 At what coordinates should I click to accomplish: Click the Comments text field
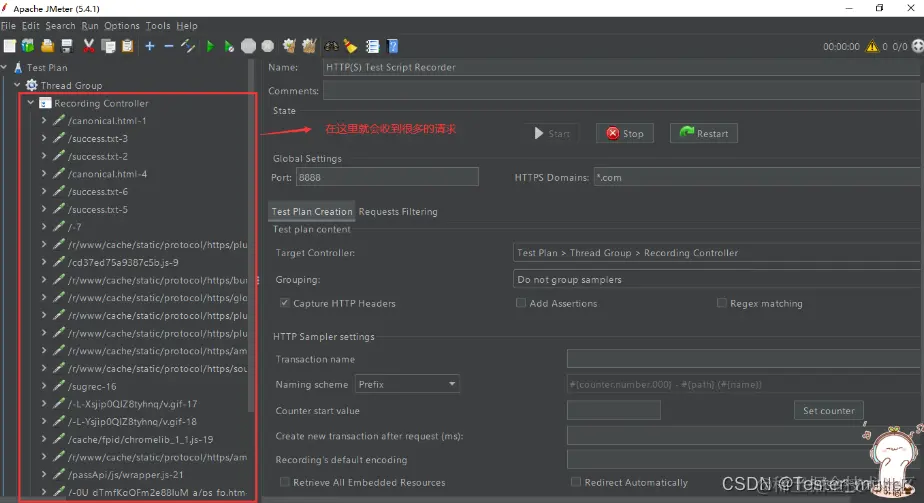pyautogui.click(x=623, y=91)
